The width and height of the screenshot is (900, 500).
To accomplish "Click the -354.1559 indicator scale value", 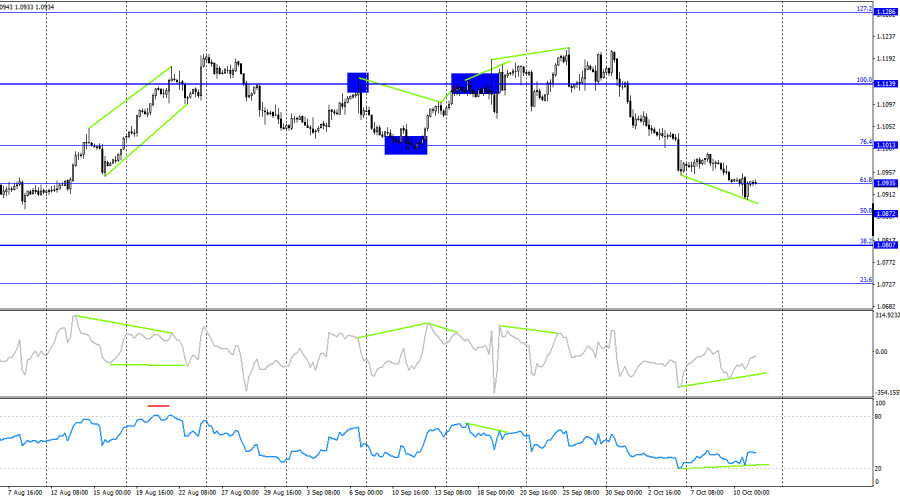I will [x=887, y=393].
